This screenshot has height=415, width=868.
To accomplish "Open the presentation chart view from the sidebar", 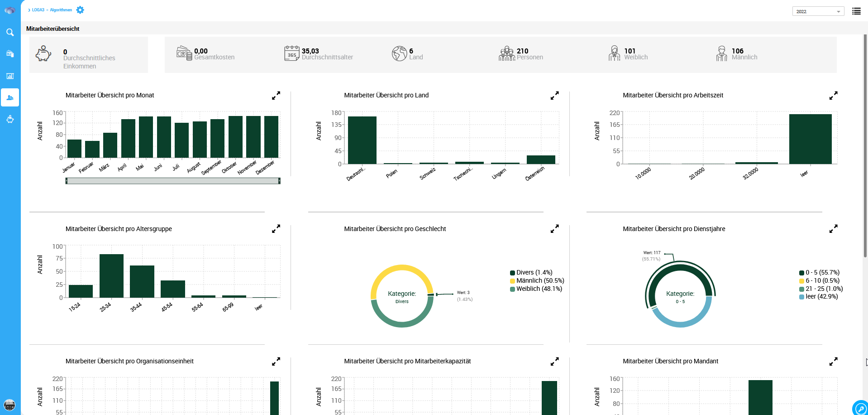I will coord(10,76).
